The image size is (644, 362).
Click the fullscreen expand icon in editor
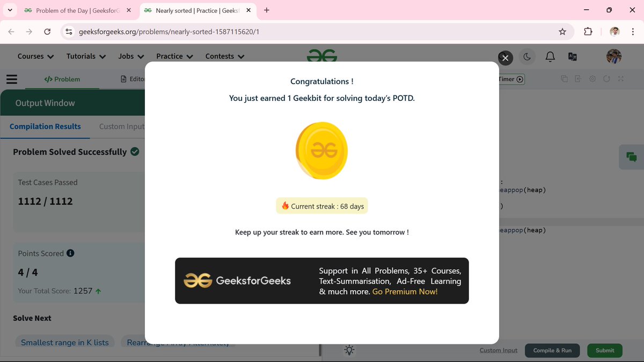pyautogui.click(x=621, y=79)
